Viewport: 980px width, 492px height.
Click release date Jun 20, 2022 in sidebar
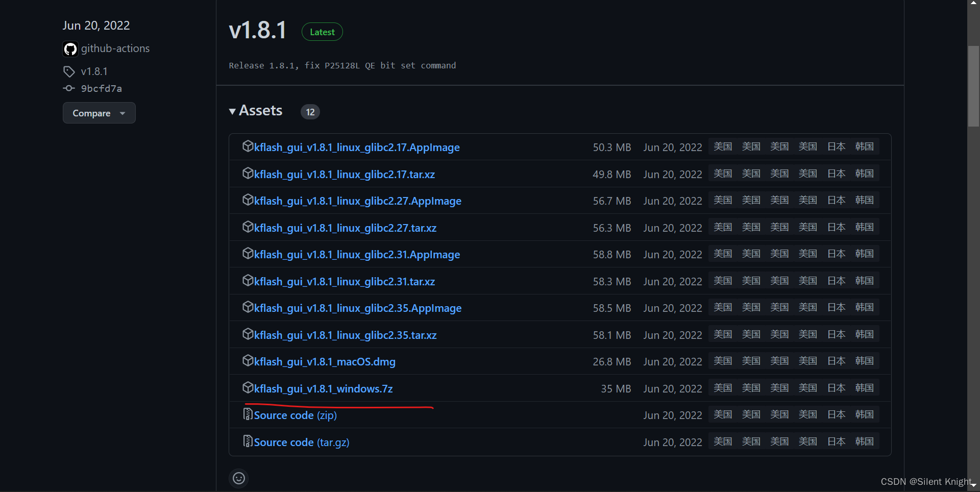click(96, 26)
